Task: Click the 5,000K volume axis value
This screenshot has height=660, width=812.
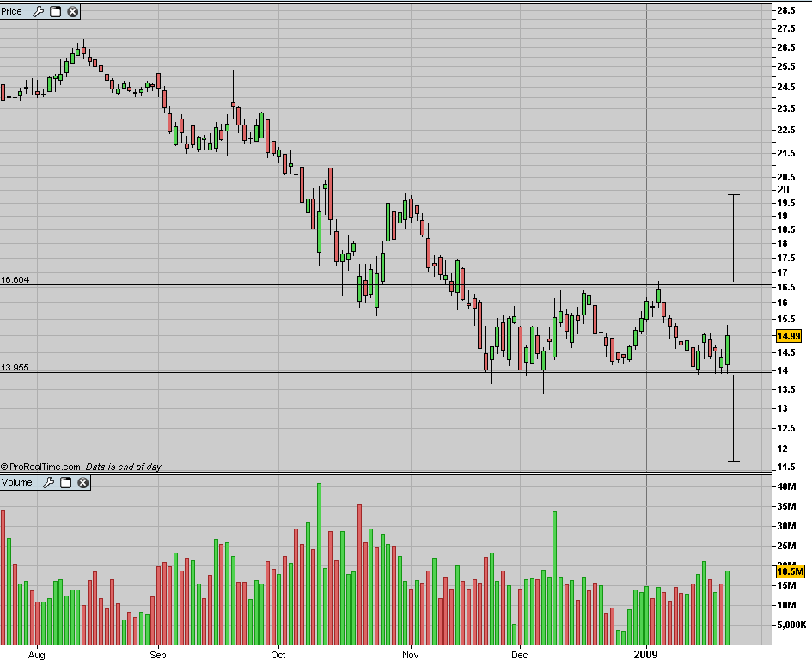Action: point(791,625)
